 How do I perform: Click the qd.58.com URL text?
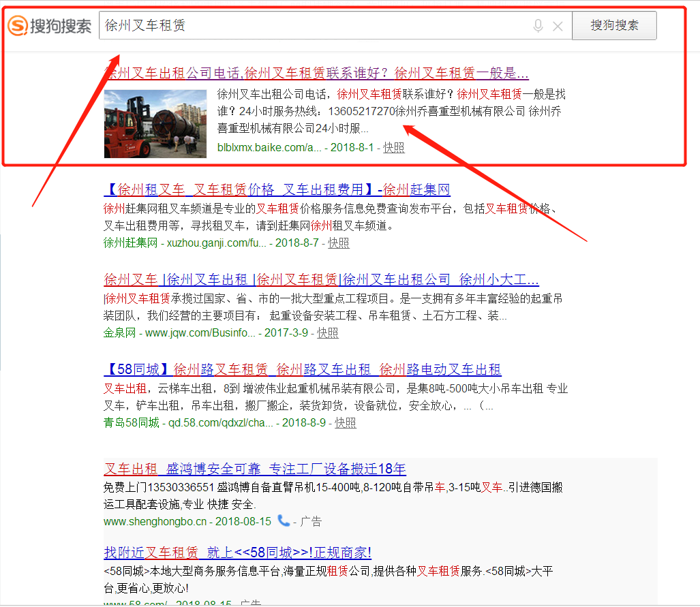[x=221, y=422]
